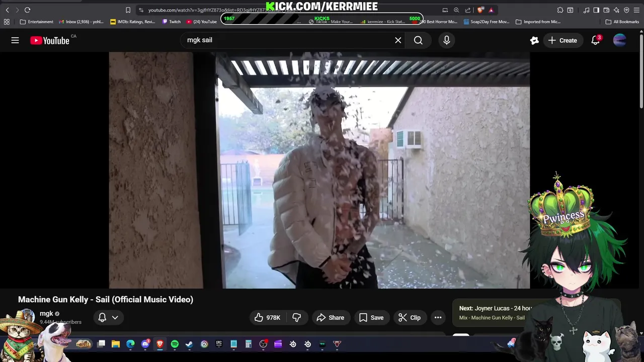Open the extensions puzzle icon
This screenshot has height=362, width=644.
560,10
